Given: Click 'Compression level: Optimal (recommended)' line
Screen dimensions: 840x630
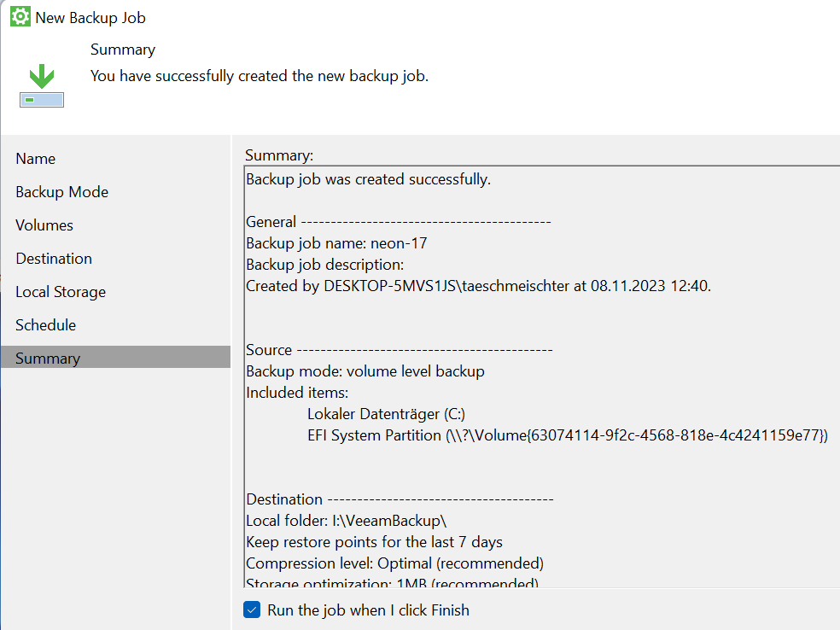Looking at the screenshot, I should pos(395,563).
